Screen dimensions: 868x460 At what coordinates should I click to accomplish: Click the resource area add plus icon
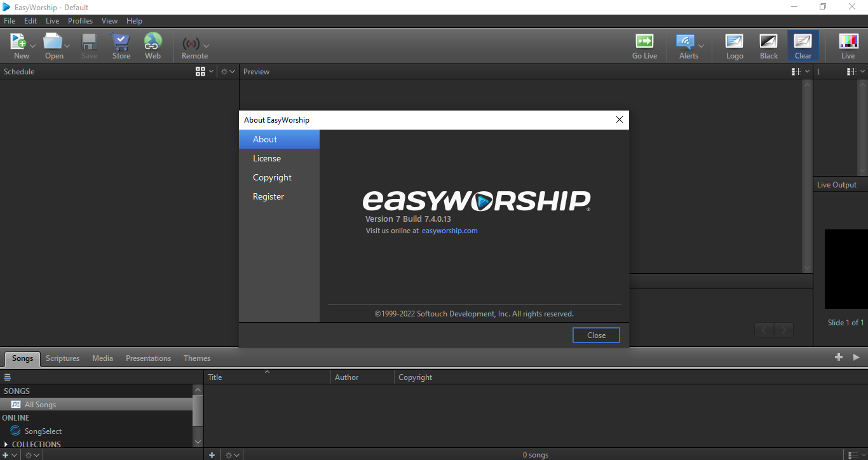click(839, 358)
